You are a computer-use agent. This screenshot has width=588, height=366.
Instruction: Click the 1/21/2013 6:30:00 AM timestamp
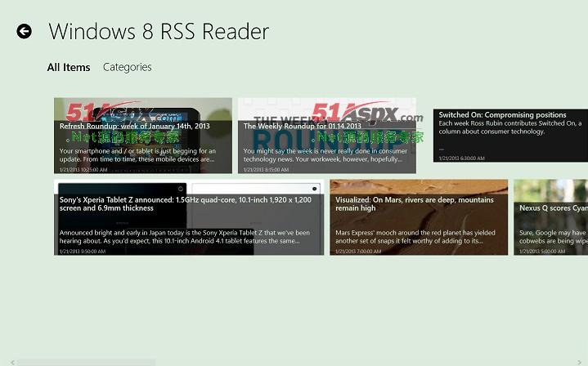(461, 158)
